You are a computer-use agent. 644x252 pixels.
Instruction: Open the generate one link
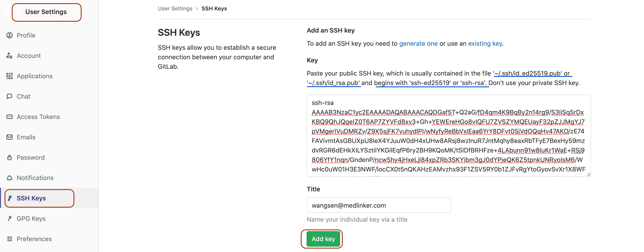tap(418, 43)
